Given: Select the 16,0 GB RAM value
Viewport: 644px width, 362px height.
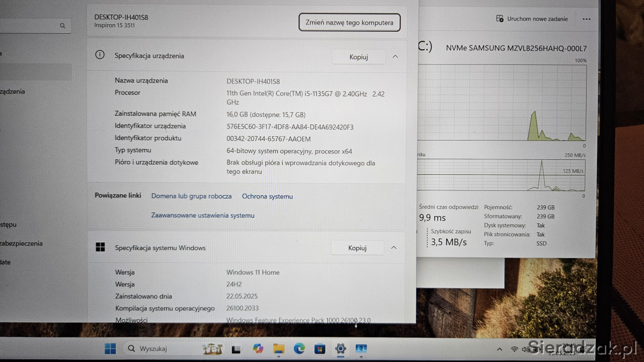Looking at the screenshot, I should (266, 114).
